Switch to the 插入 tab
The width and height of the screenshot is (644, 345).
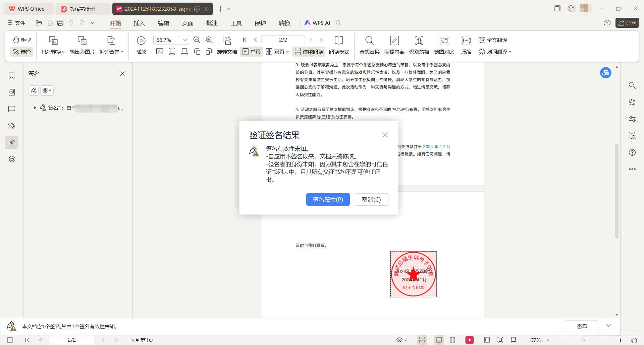[x=139, y=23]
